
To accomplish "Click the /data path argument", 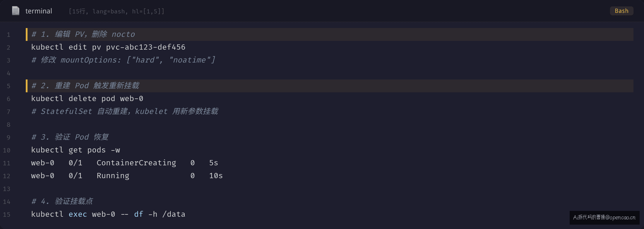I will [174, 214].
